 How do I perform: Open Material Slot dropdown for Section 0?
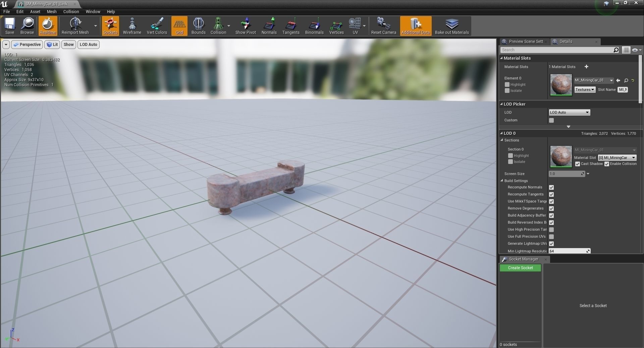tap(617, 158)
